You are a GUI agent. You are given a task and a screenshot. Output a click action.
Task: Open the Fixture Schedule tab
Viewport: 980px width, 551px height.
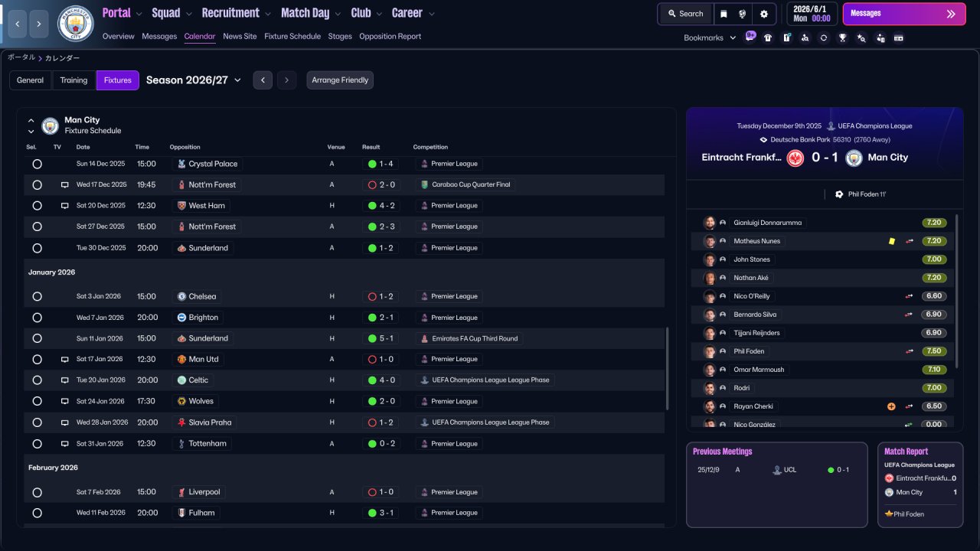[x=292, y=36]
